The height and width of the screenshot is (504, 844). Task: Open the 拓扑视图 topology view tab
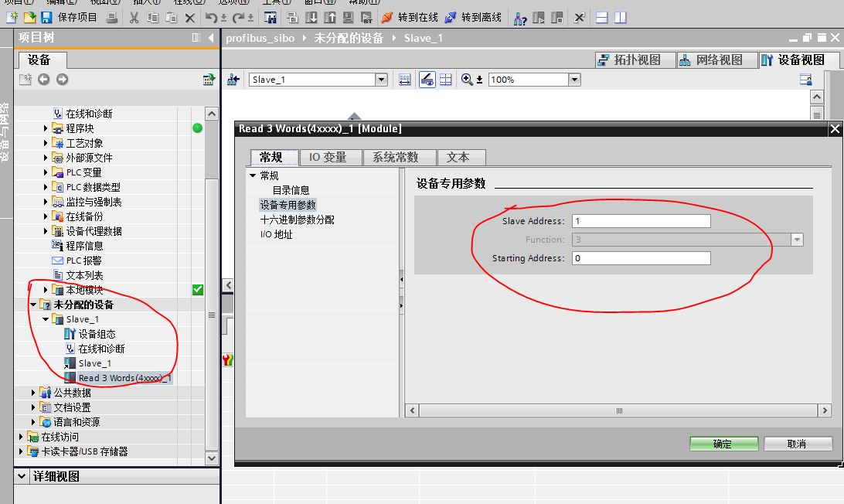pos(635,60)
